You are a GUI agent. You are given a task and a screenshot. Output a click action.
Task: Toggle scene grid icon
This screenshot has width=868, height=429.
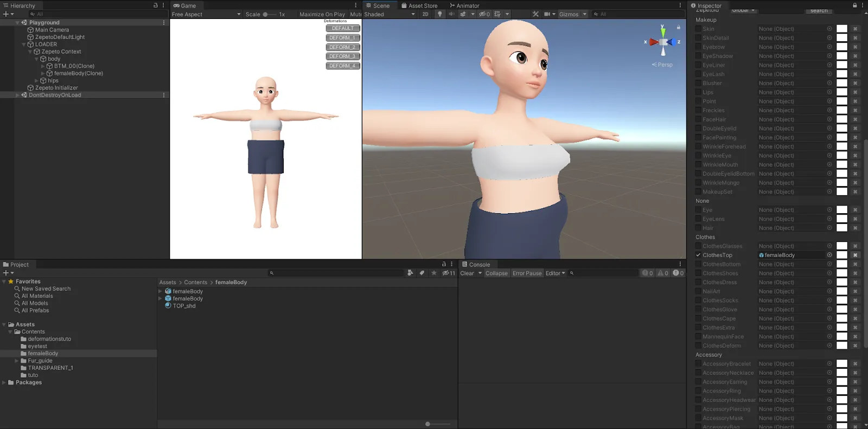[497, 14]
